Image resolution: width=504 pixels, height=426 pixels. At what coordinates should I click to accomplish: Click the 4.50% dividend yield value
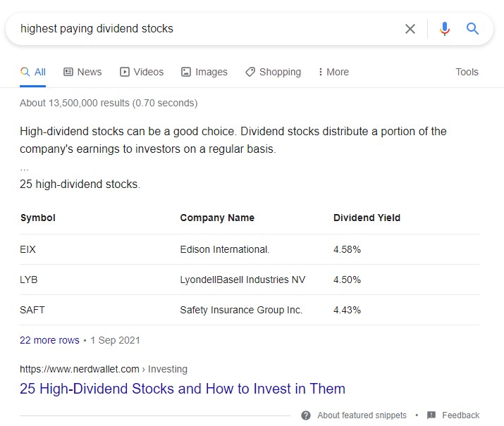point(347,280)
